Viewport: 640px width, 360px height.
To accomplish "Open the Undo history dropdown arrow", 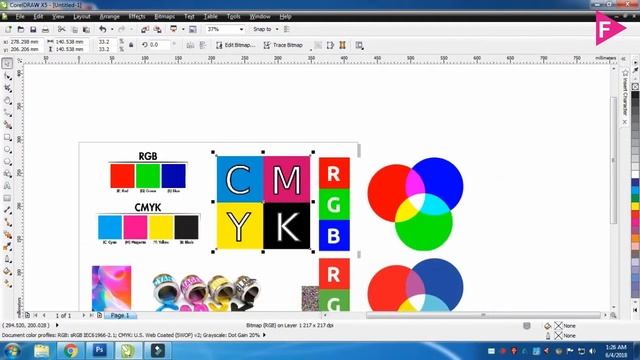I will tap(112, 29).
